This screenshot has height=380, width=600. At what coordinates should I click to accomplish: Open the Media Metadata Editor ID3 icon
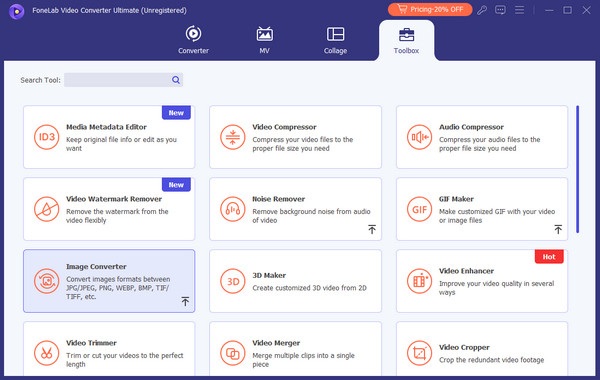point(46,137)
